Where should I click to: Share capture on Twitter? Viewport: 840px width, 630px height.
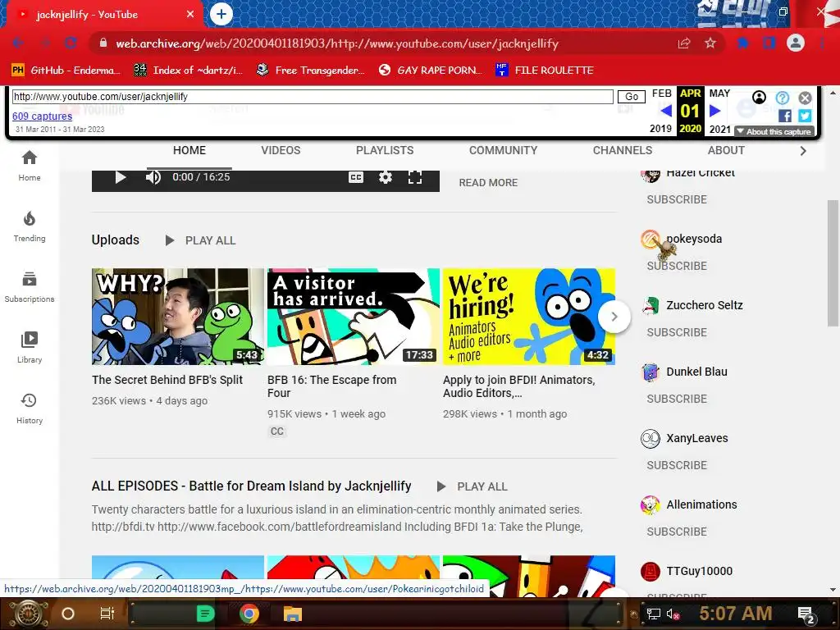[805, 116]
